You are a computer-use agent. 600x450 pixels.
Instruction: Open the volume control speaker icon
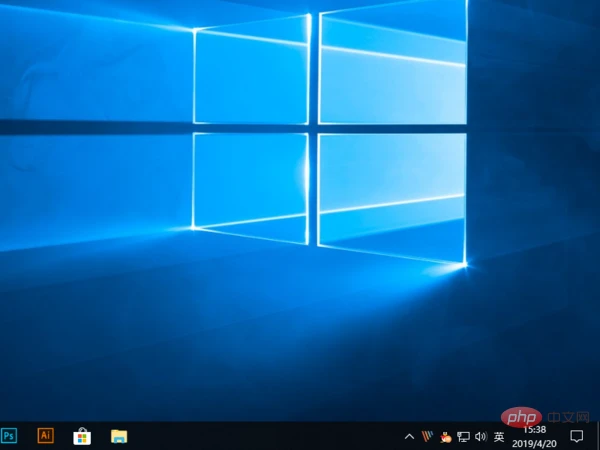(481, 436)
